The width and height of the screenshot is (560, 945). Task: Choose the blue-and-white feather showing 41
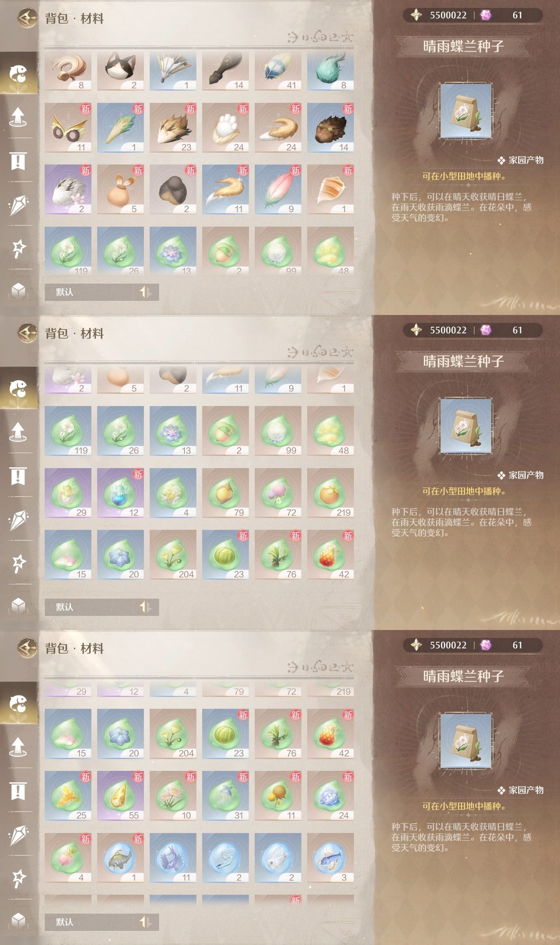[278, 70]
